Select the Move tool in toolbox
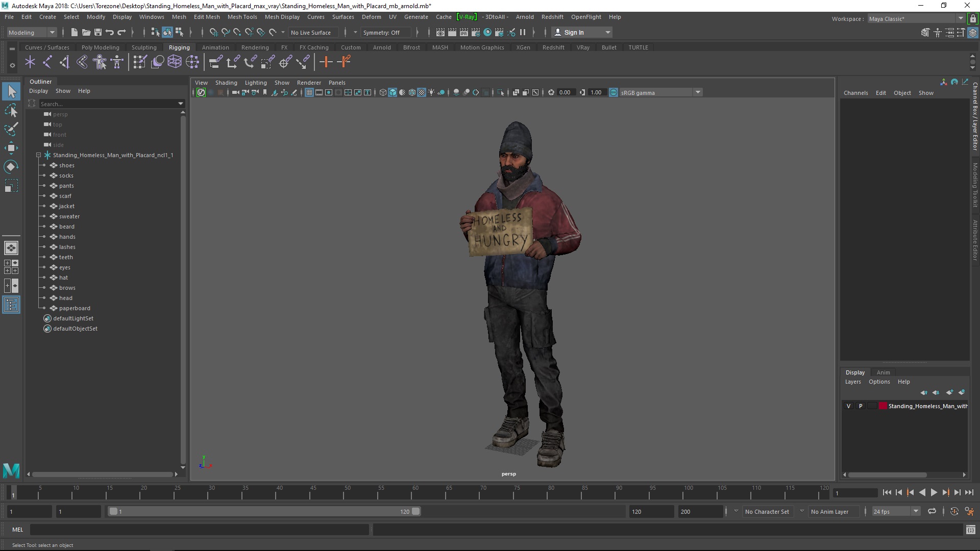This screenshot has height=551, width=980. pos(11,148)
